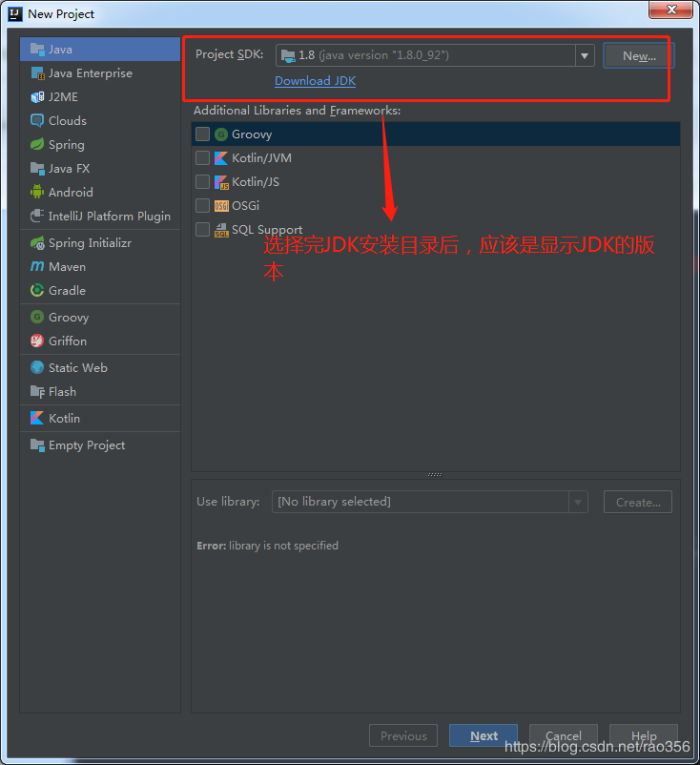Select the 'IntelliJ Platform Plugin' entry text
700x765 pixels.
(110, 217)
